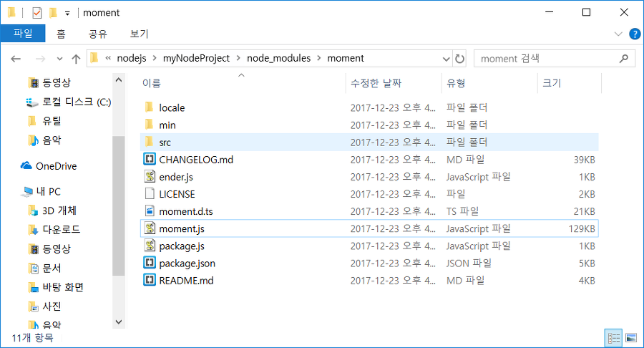Click the 바탕 화면 desktop icon
The height and width of the screenshot is (348, 644).
coord(33,287)
